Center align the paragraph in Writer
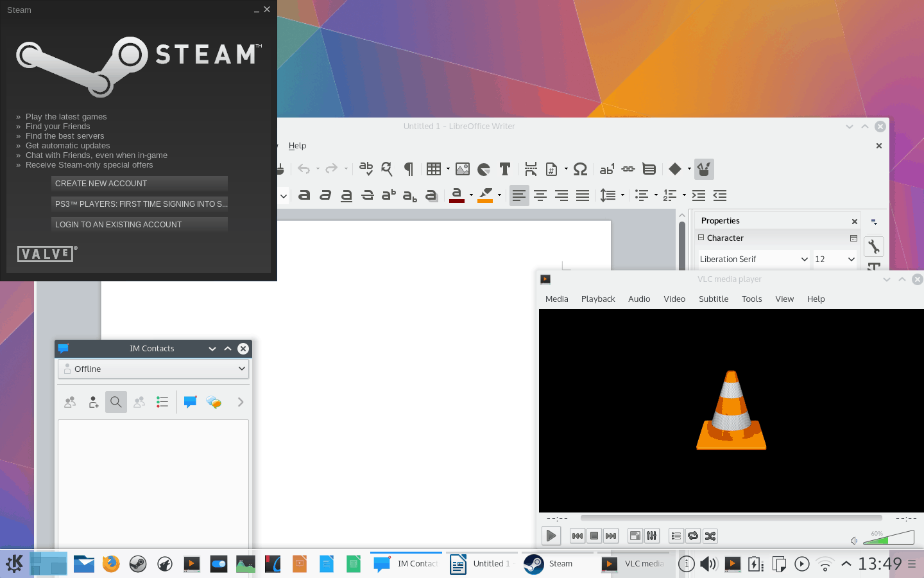The height and width of the screenshot is (578, 924). pyautogui.click(x=540, y=195)
